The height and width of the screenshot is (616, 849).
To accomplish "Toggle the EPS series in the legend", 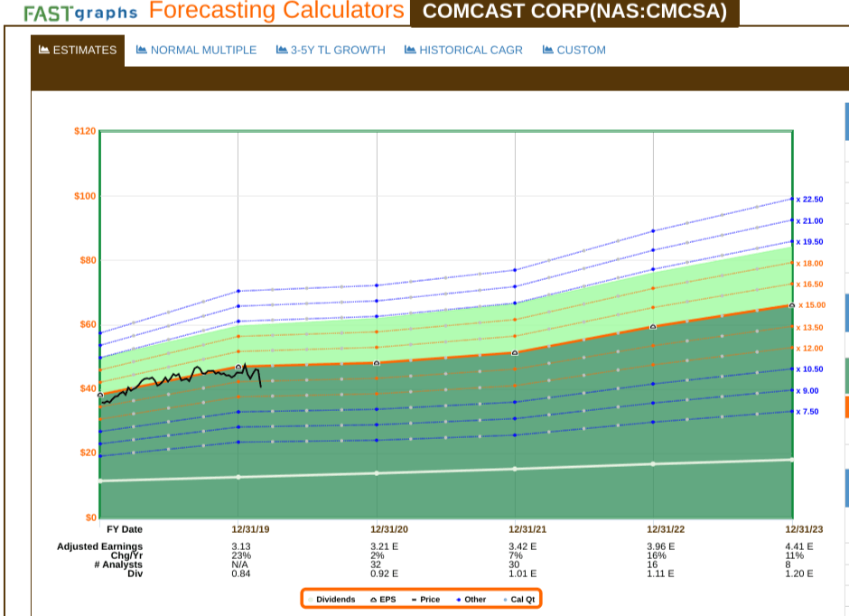I will click(383, 599).
